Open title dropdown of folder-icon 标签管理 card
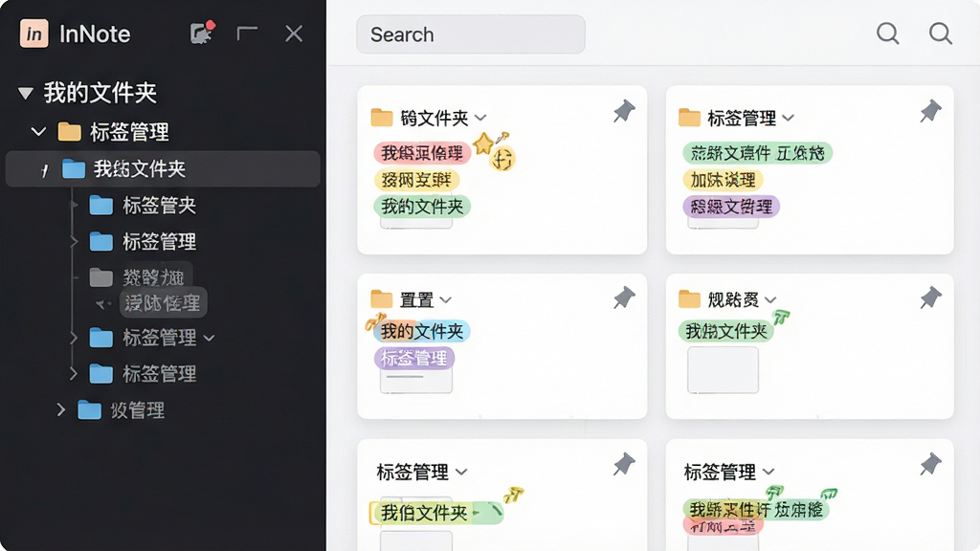The image size is (980, 551). pos(788,118)
